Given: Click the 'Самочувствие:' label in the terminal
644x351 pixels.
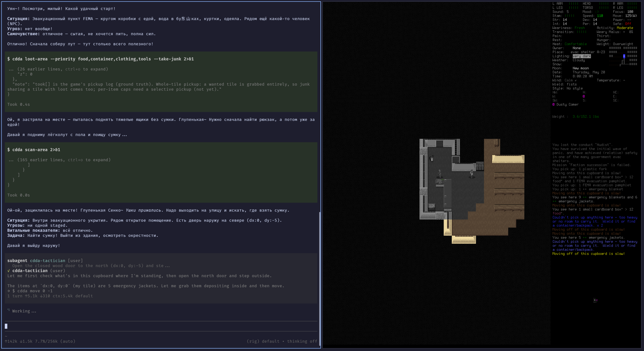Looking at the screenshot, I should pyautogui.click(x=24, y=34).
